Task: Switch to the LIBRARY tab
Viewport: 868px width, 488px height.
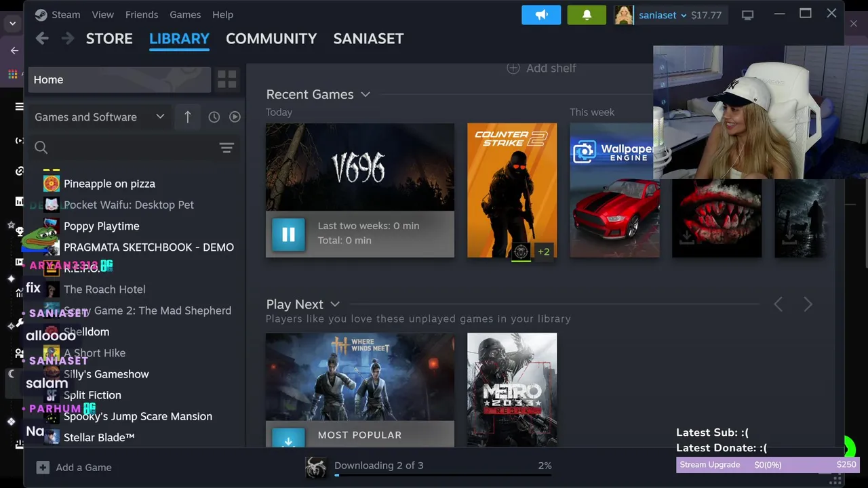Action: pyautogui.click(x=179, y=39)
